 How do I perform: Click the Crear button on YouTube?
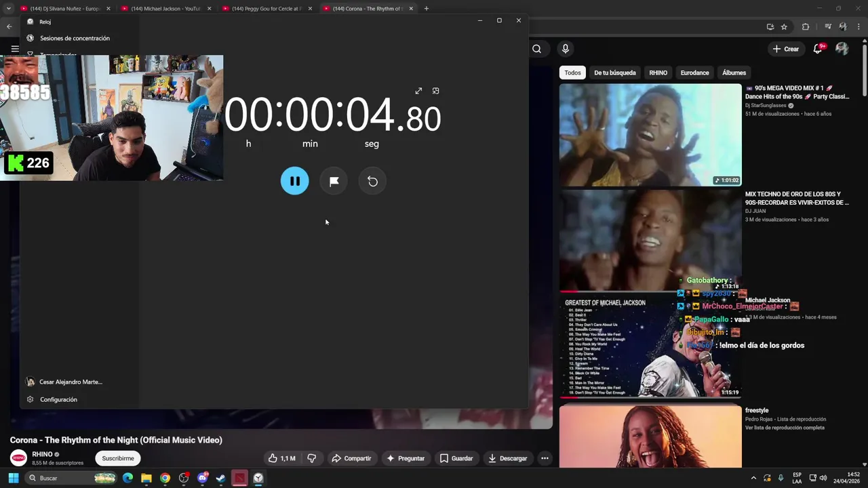[x=786, y=49]
